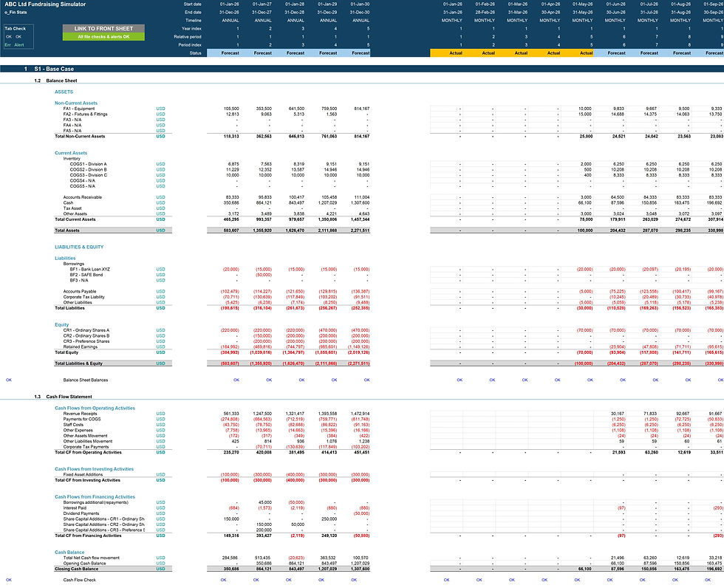Select the 1.3 Cash Flow Statement heading
The width and height of the screenshot is (724, 588).
click(x=63, y=397)
